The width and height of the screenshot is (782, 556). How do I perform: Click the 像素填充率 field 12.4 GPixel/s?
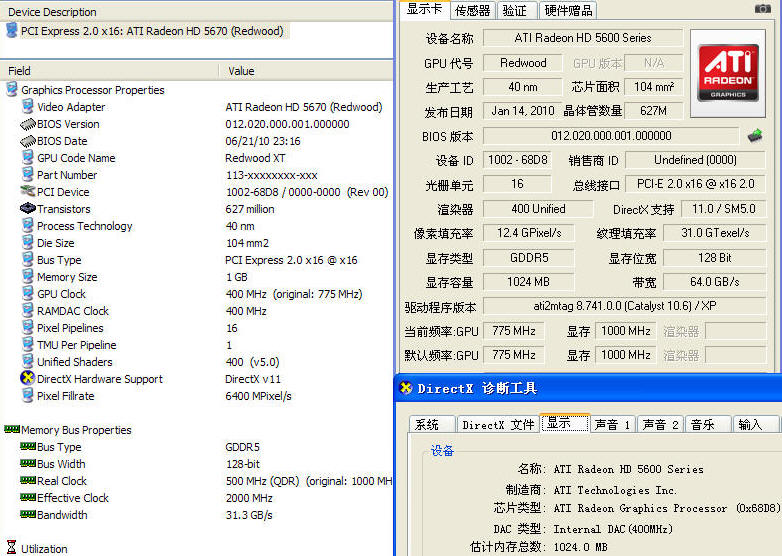(x=529, y=233)
